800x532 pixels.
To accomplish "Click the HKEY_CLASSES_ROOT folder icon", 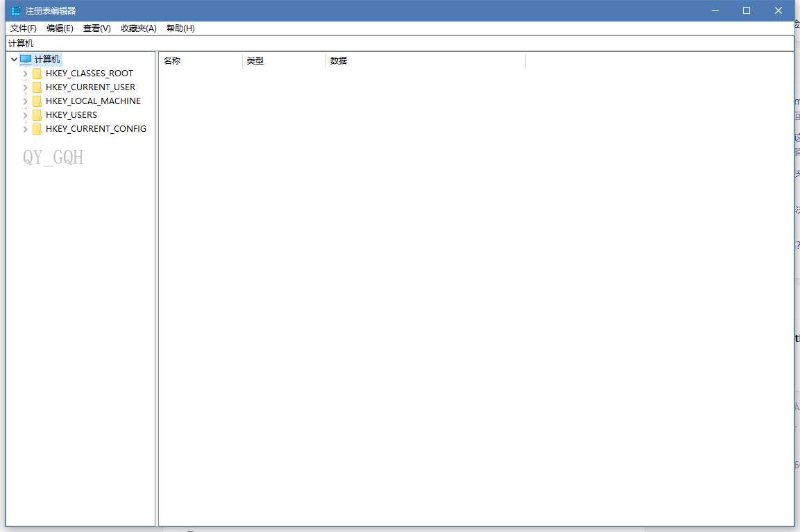I will click(x=37, y=74).
